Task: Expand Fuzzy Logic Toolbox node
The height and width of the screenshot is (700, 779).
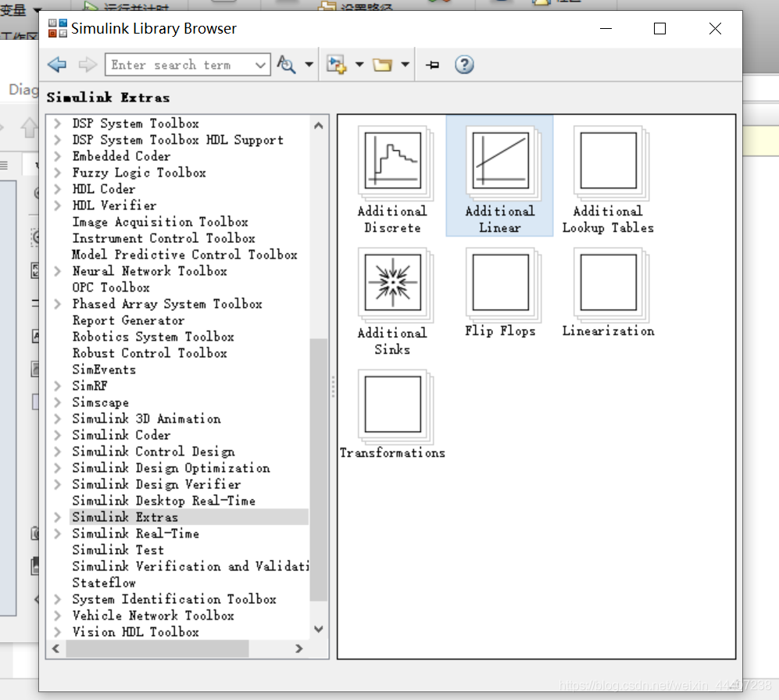Action: (58, 173)
